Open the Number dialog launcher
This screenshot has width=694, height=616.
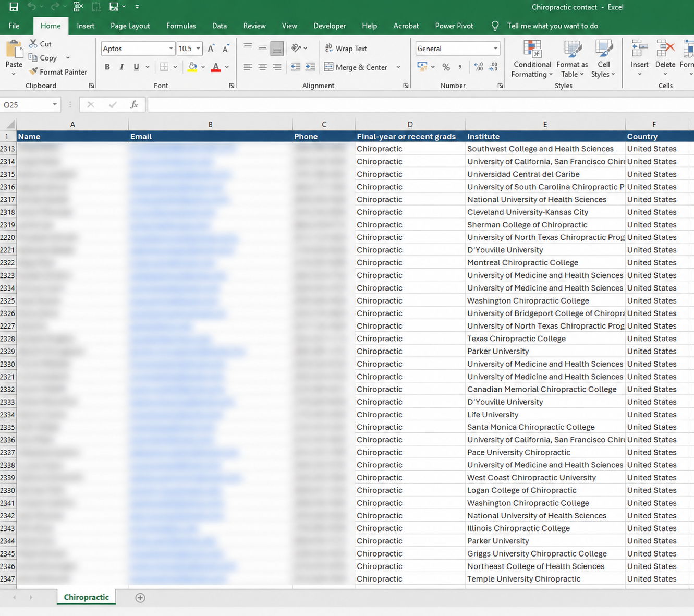[x=501, y=86]
